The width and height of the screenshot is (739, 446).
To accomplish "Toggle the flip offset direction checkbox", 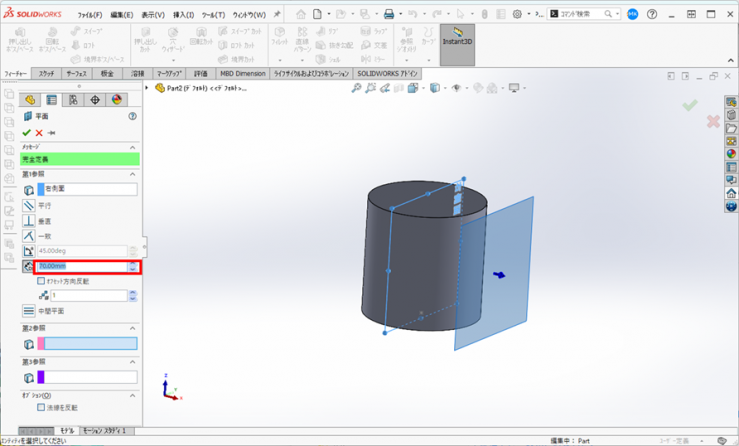I will pos(41,282).
